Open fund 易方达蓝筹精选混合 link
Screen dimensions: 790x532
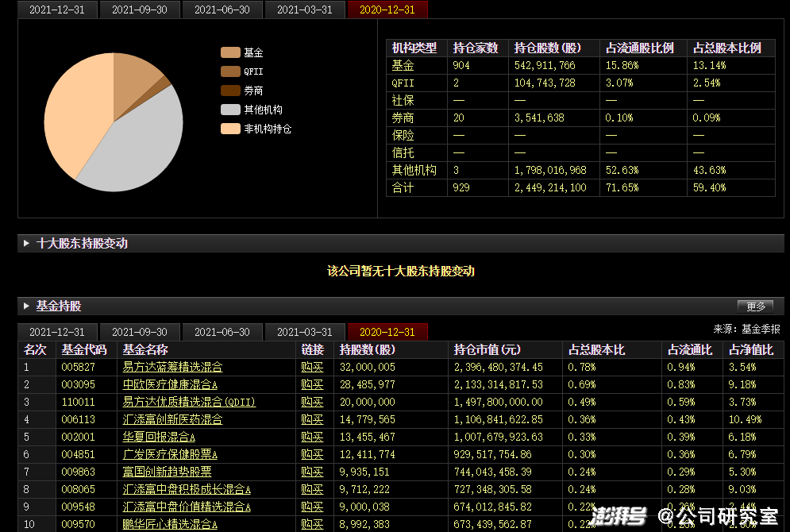172,367
